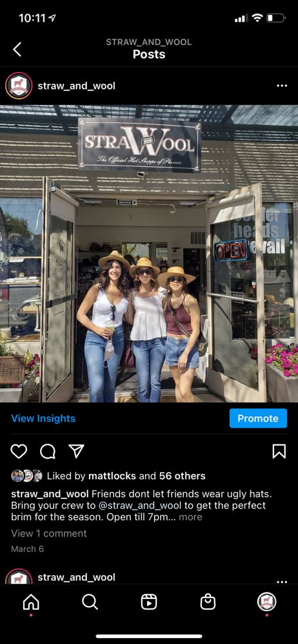Save post with the bookmark icon
This screenshot has height=644, width=298.
pos(279,451)
